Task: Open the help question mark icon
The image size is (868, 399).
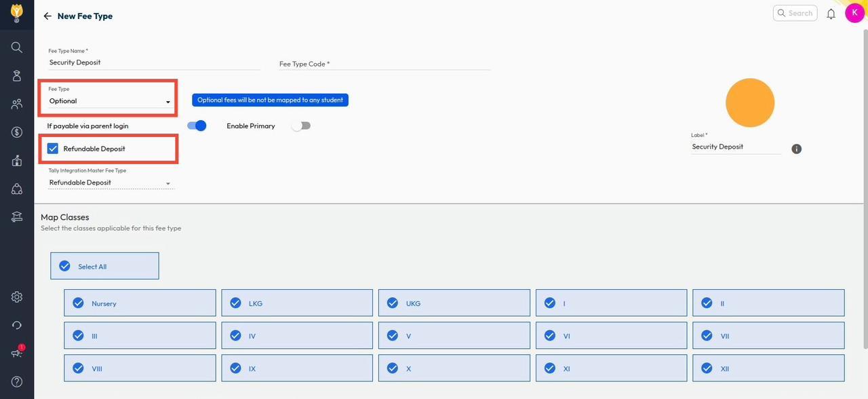Action: 17,381
